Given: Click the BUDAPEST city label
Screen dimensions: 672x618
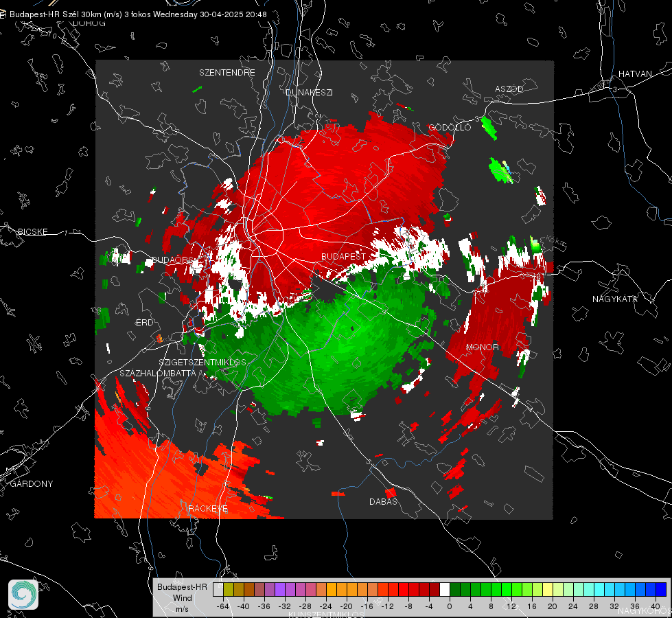Looking at the screenshot, I should coord(344,256).
